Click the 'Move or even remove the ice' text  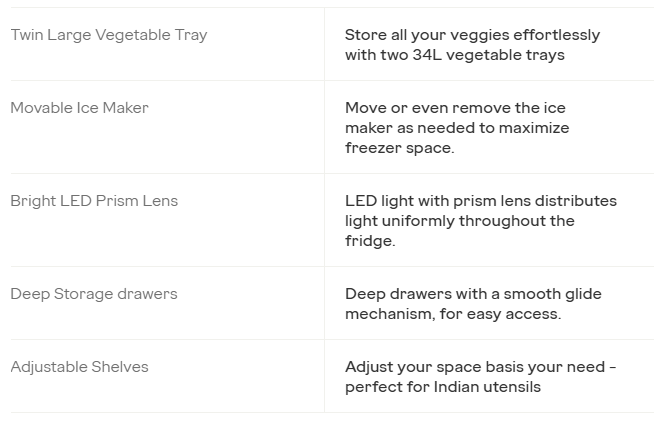(455, 108)
